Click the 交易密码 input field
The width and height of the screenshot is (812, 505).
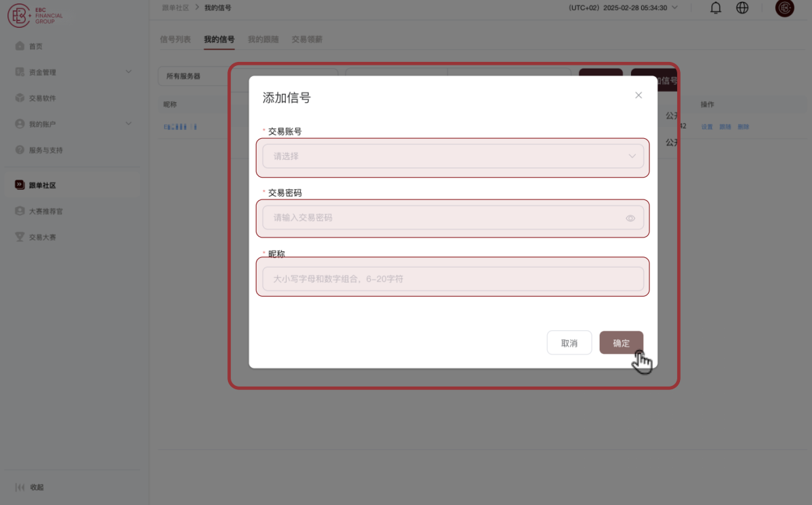tap(453, 218)
